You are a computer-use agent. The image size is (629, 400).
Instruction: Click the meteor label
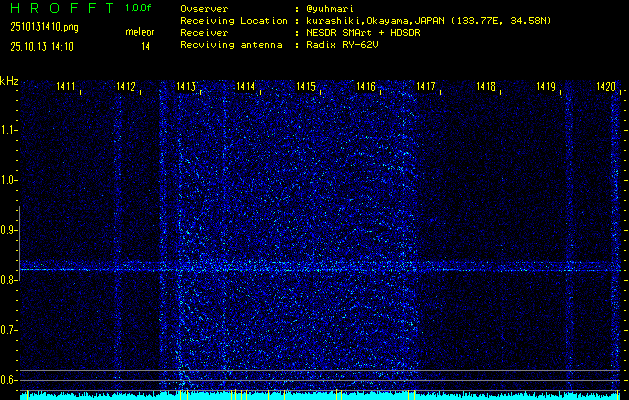coord(139,32)
